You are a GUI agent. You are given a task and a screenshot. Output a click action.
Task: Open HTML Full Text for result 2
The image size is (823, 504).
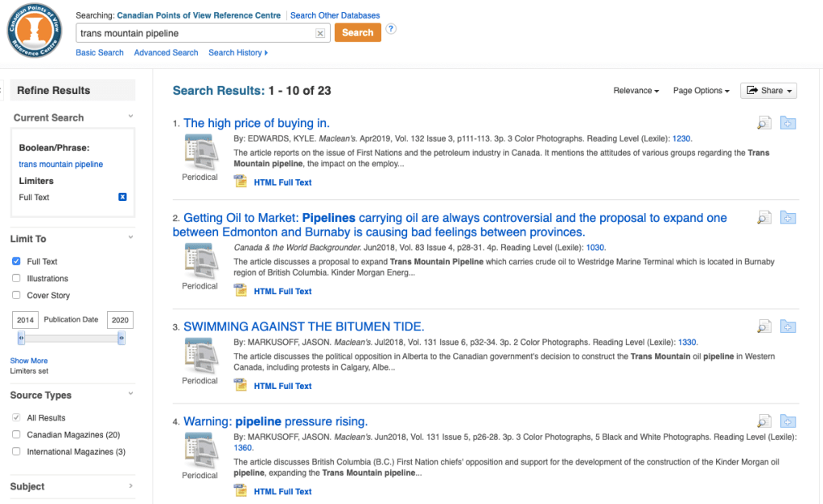282,292
